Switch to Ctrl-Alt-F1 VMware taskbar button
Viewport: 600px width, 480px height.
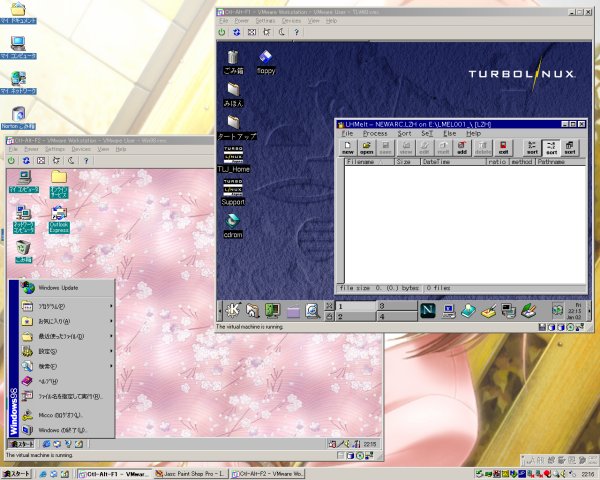[x=114, y=474]
